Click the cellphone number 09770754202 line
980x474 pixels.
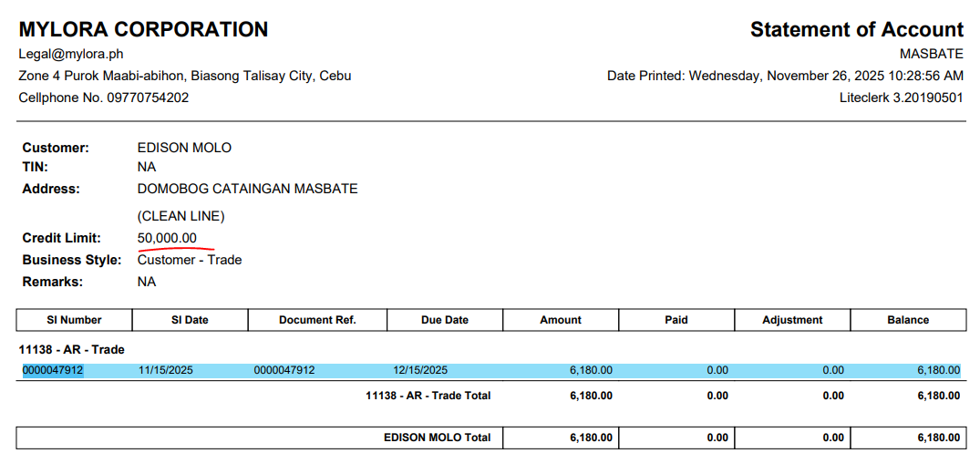coord(104,98)
